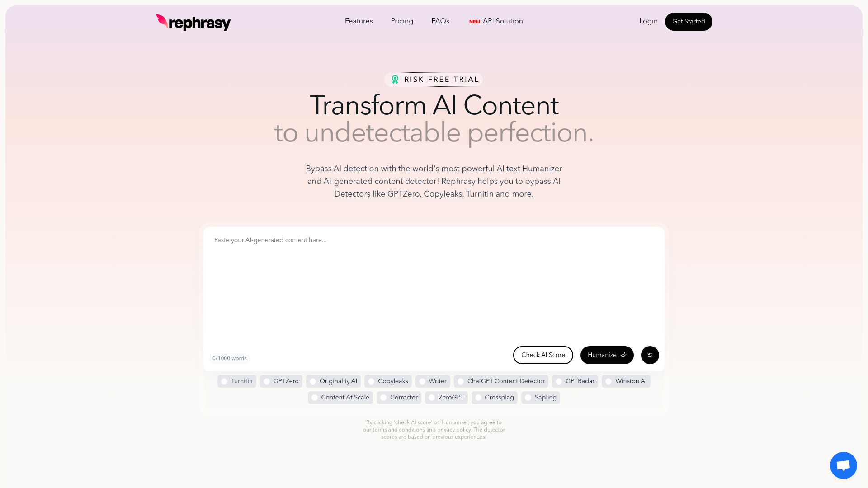Click the Login link in navigation
Viewport: 868px width, 488px height.
[649, 21]
